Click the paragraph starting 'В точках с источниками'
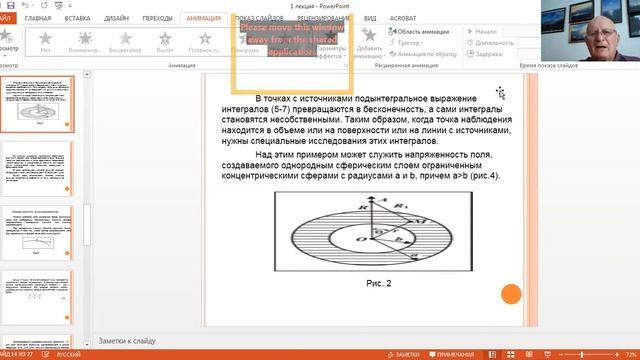The width and height of the screenshot is (640, 360). [x=367, y=120]
